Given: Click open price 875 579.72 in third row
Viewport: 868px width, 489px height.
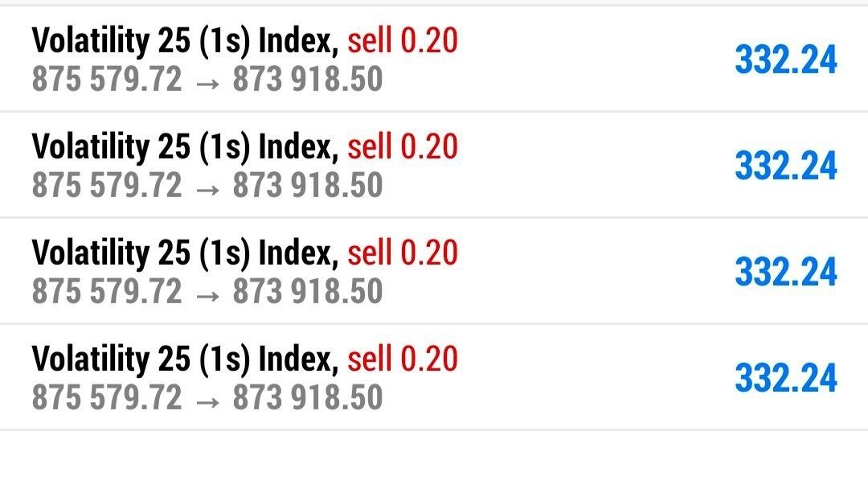Looking at the screenshot, I should coord(107,292).
